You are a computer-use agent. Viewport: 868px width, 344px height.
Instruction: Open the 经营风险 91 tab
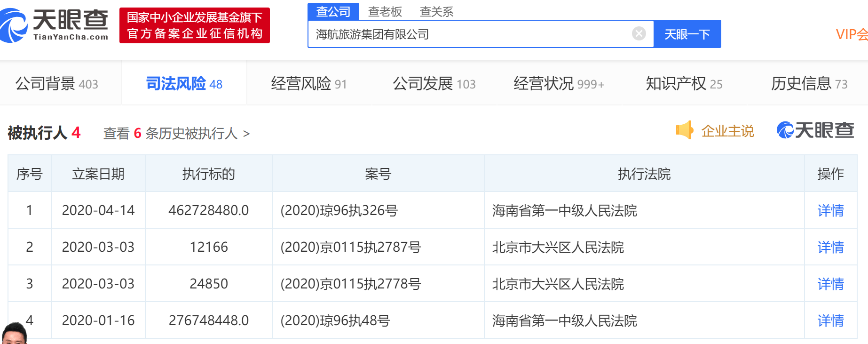[309, 84]
